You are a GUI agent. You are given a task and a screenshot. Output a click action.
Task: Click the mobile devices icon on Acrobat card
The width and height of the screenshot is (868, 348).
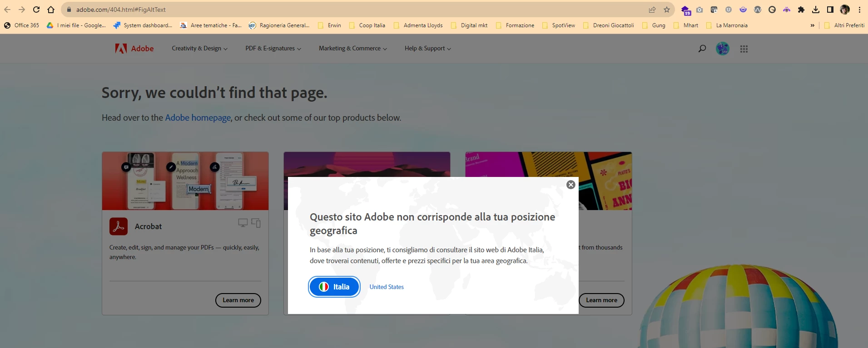click(x=256, y=223)
